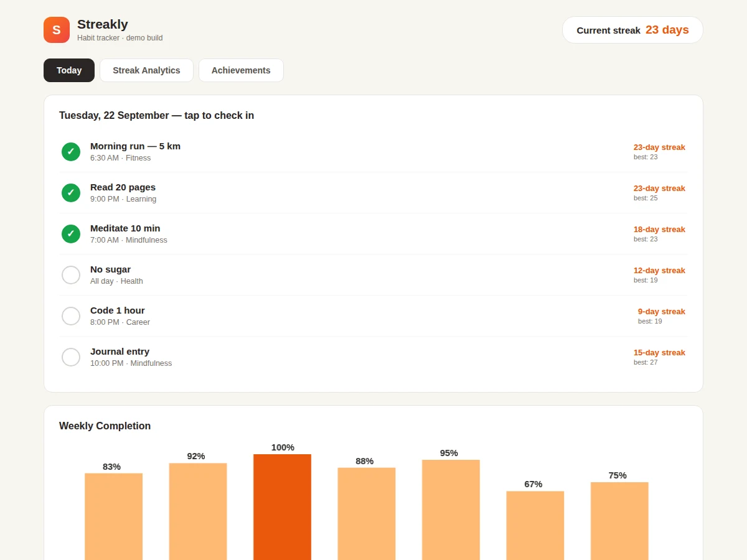Check in the Code 1 hour habit
This screenshot has height=560, width=747.
(71, 316)
